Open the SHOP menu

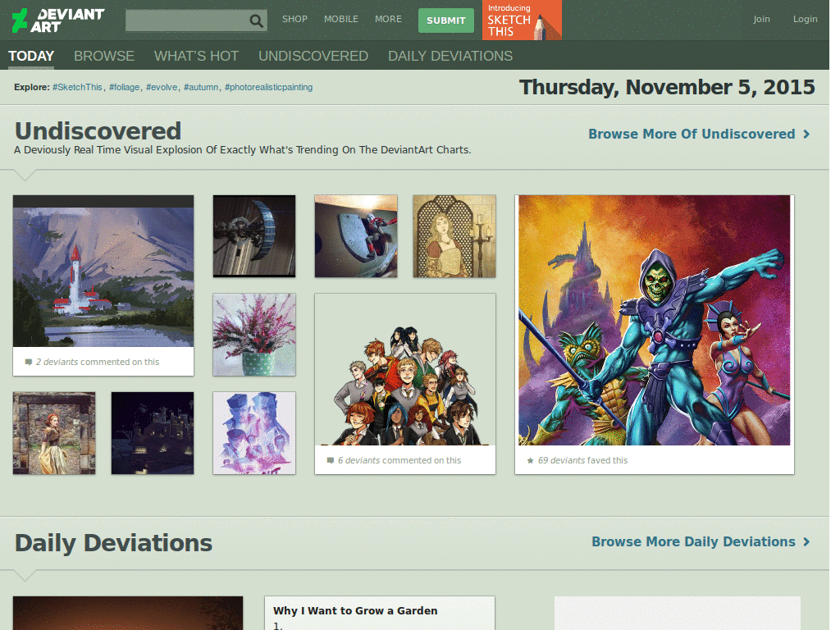pos(294,19)
